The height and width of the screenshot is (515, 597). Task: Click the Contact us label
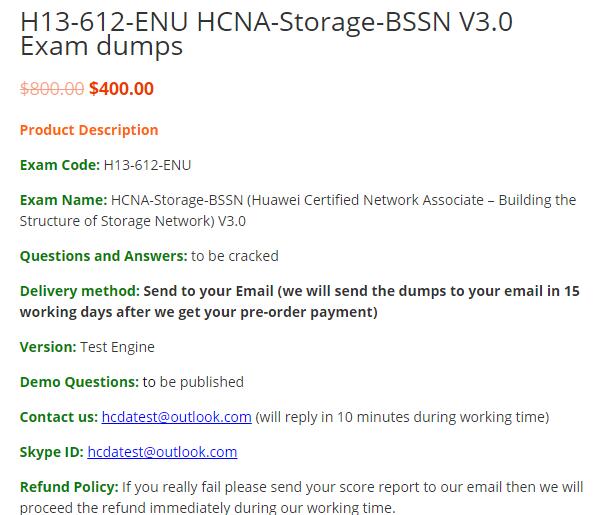(x=59, y=417)
